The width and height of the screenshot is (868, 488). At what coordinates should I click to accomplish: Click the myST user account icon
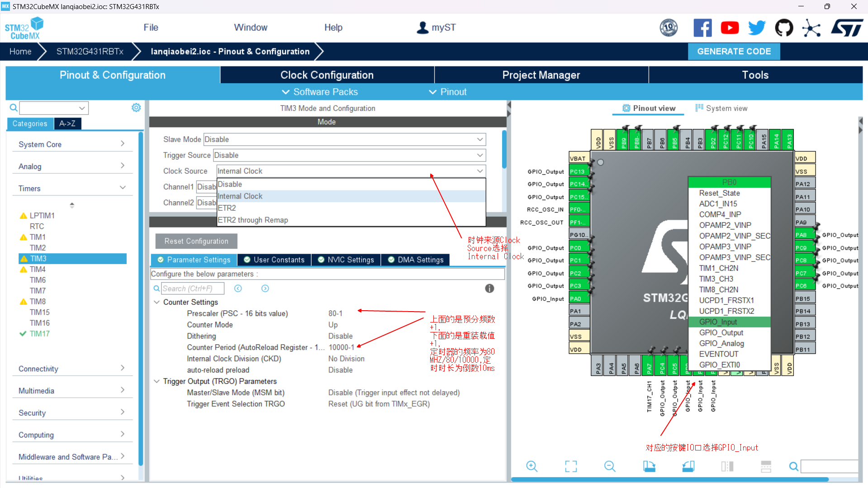pos(422,28)
